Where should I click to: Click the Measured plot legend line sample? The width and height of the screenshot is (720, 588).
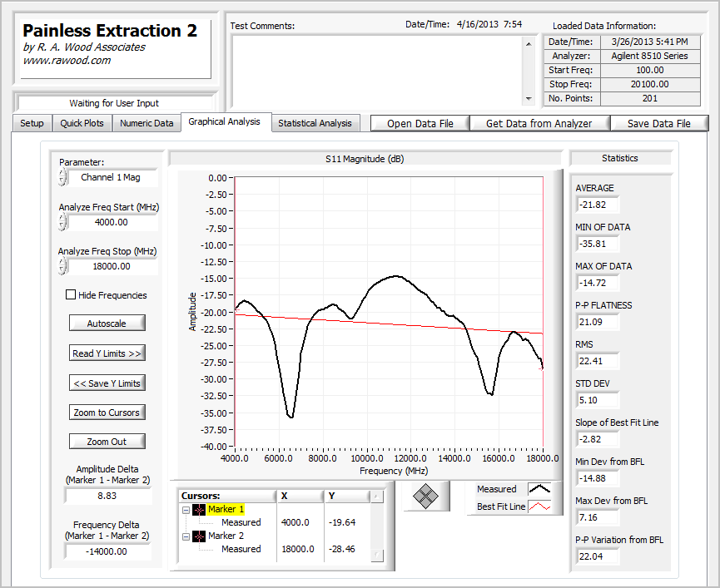pos(539,489)
